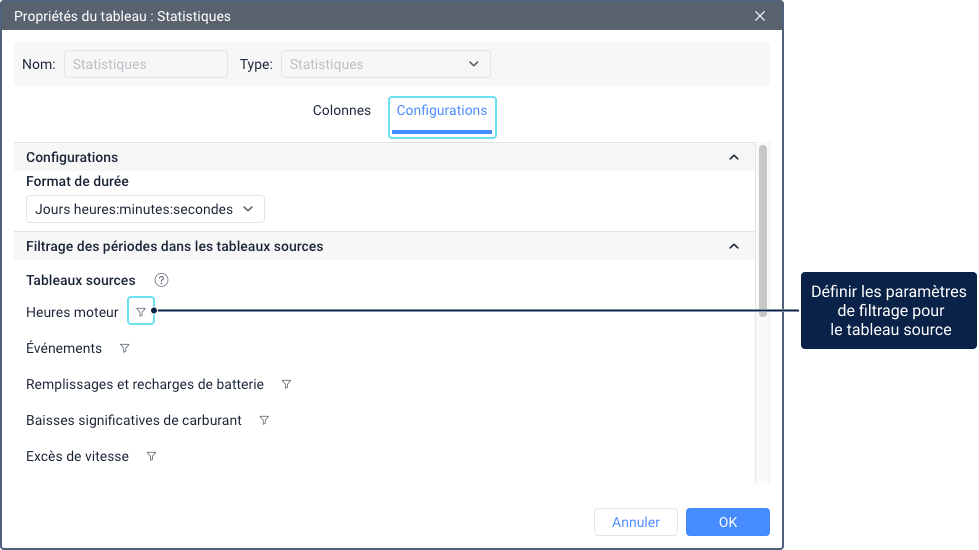This screenshot has height=550, width=979.
Task: Collapse the Configurations section
Action: (734, 158)
